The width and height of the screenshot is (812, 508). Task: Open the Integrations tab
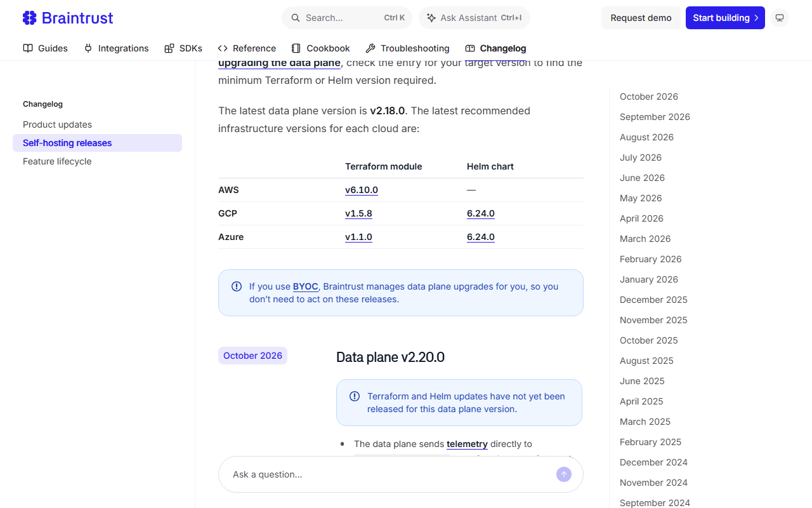coord(116,48)
